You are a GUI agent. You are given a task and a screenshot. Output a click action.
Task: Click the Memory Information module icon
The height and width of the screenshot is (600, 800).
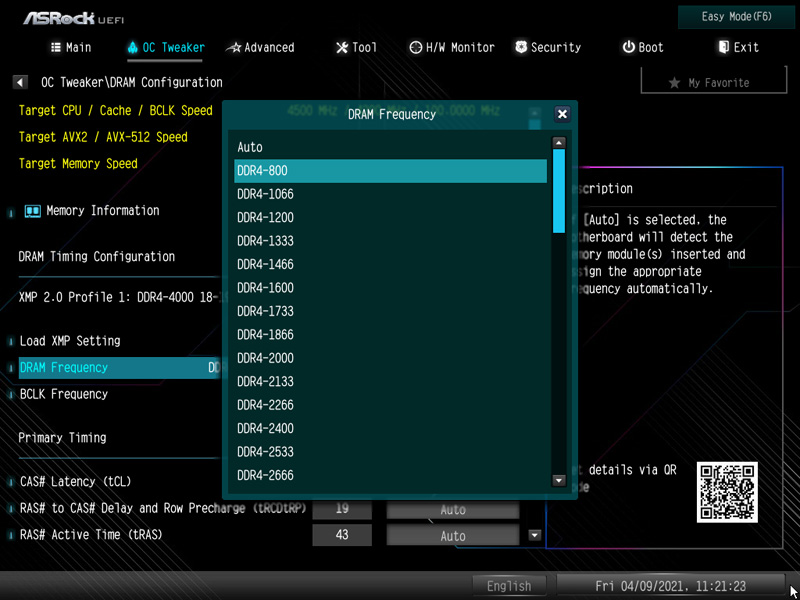[x=33, y=211]
